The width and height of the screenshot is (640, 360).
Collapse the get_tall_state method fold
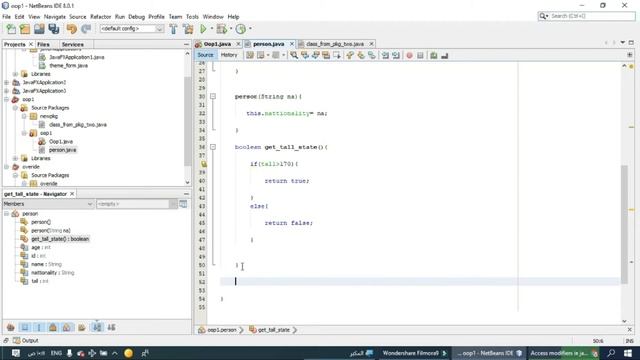[x=213, y=147]
